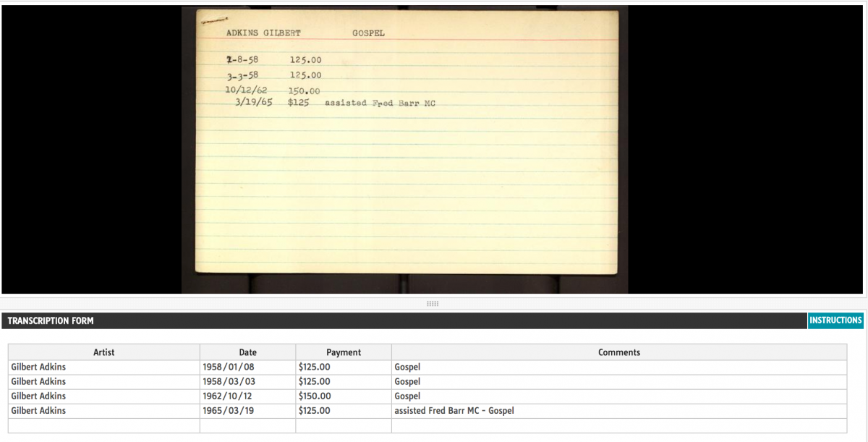Click the $125.00 payment for 1958/01/08
Viewport: 868px width, 442px height.
pos(344,367)
